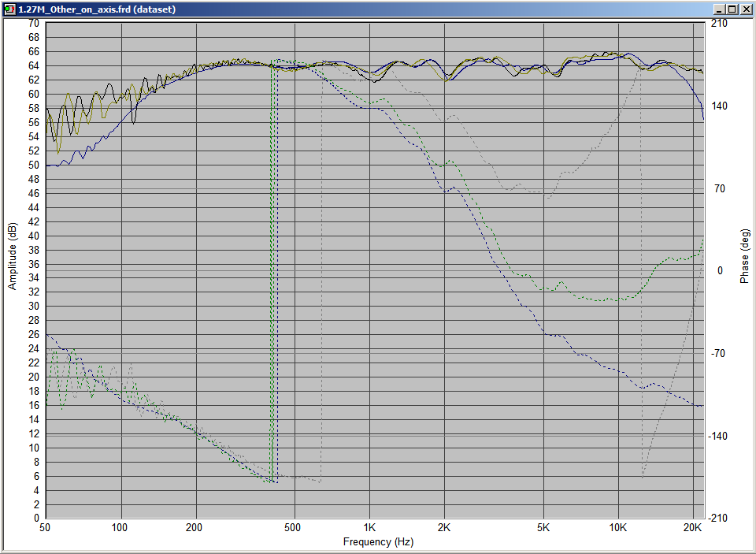Click the -210 phase axis label
Image resolution: width=756 pixels, height=554 pixels.
click(x=717, y=519)
